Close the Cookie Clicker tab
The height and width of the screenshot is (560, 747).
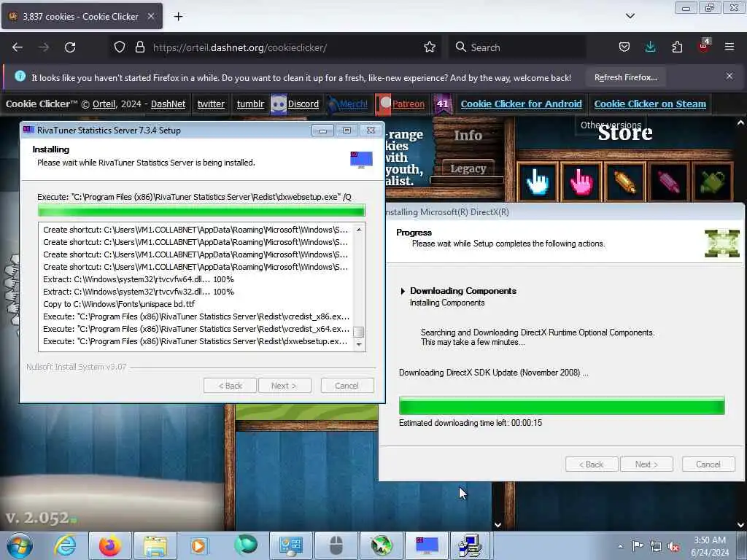[x=150, y=16]
